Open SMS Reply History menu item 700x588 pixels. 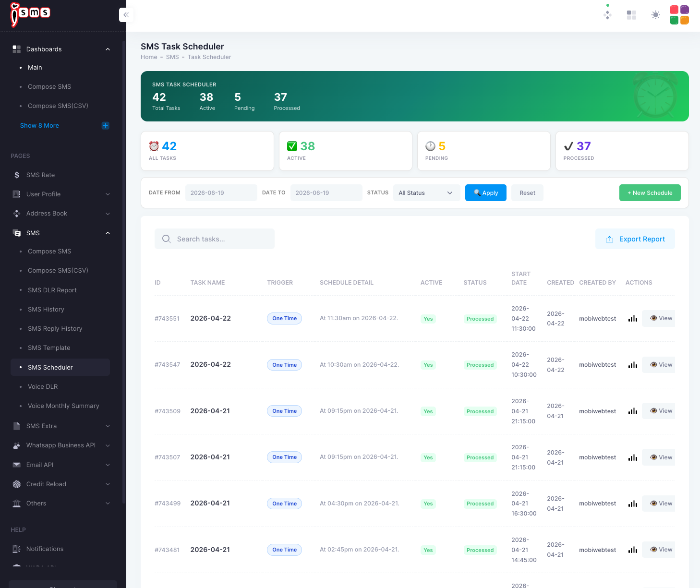click(x=55, y=329)
